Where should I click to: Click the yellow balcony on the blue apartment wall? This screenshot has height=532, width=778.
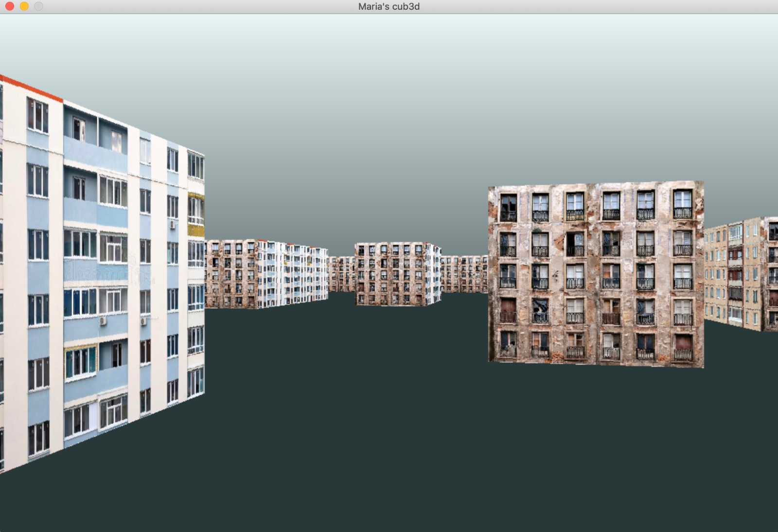click(196, 229)
